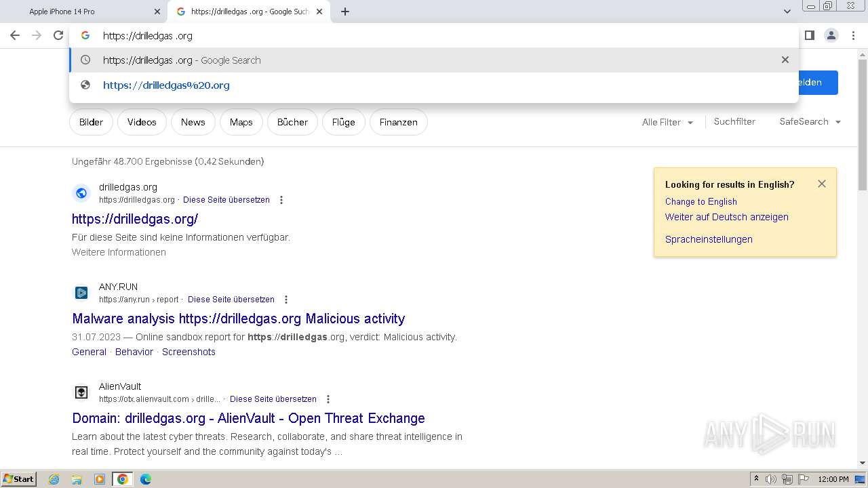Open the tab search chevron
Viewport: 868px width, 488px height.
(x=787, y=12)
